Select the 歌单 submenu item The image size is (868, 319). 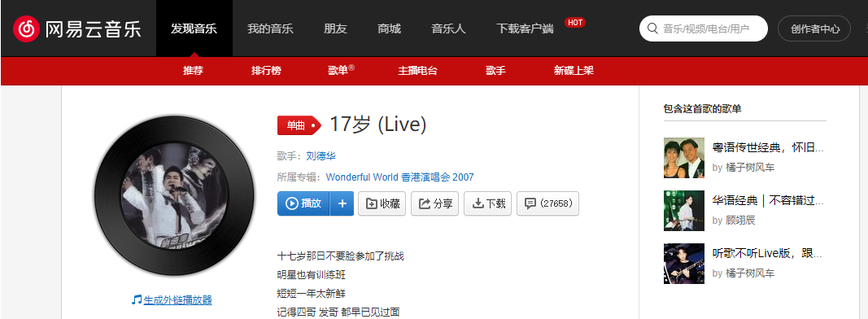click(x=341, y=70)
